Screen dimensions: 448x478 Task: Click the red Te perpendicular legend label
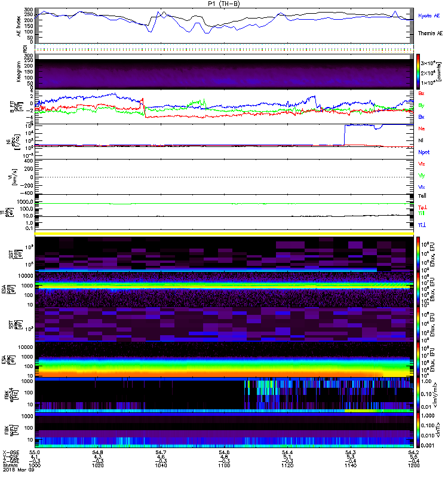422,207
